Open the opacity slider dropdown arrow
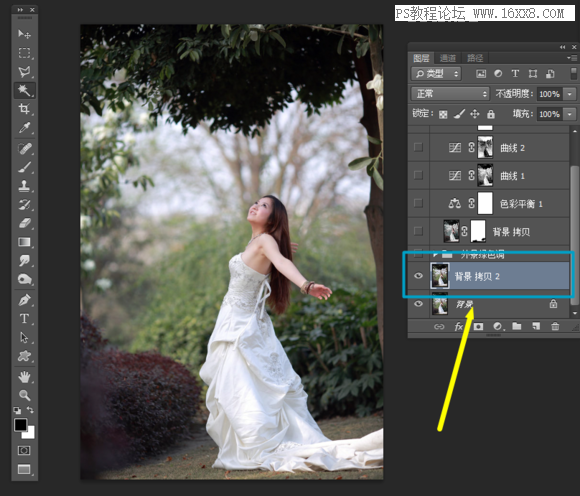580x496 pixels. pyautogui.click(x=570, y=94)
